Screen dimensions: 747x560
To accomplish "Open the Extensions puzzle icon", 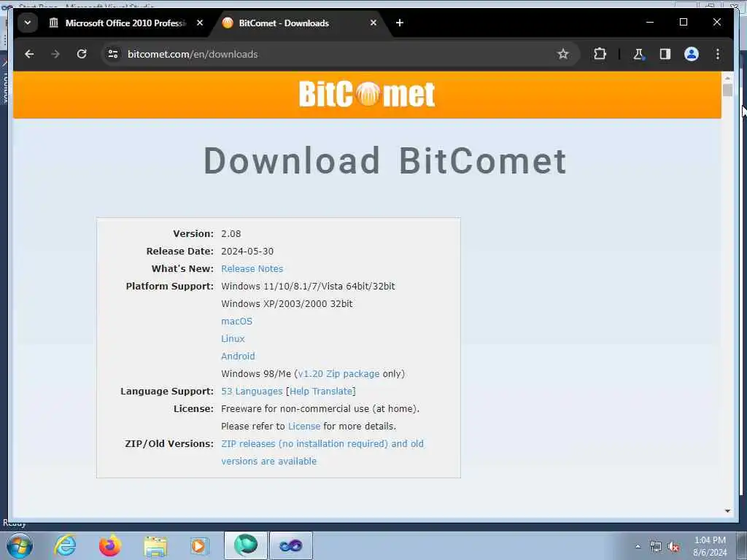I will 600,54.
